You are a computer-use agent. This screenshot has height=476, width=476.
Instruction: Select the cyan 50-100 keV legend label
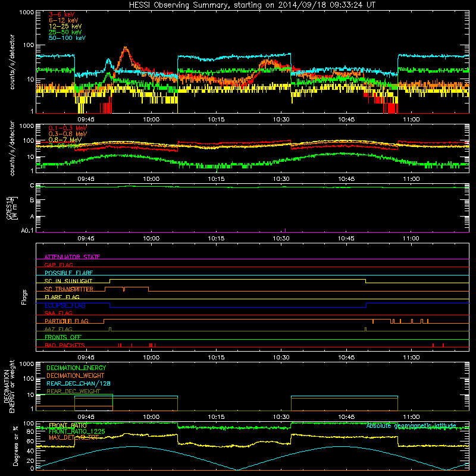pos(67,38)
